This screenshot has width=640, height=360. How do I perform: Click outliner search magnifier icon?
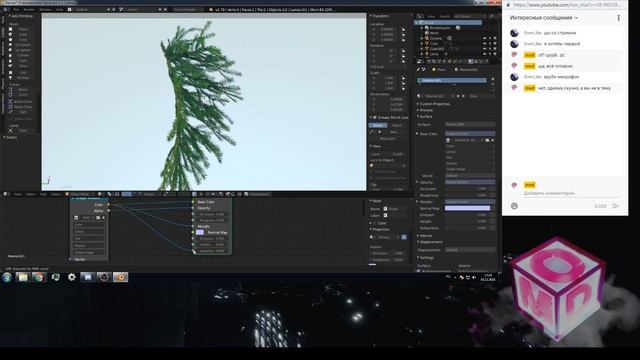(x=491, y=16)
